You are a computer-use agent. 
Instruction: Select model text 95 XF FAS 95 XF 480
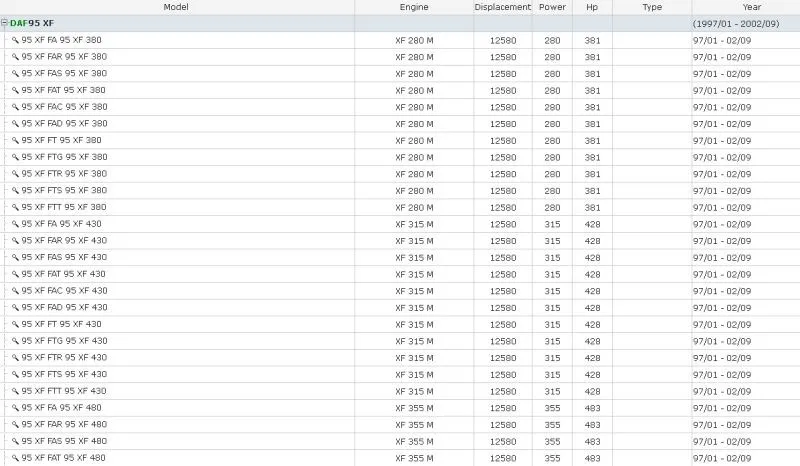(x=64, y=441)
